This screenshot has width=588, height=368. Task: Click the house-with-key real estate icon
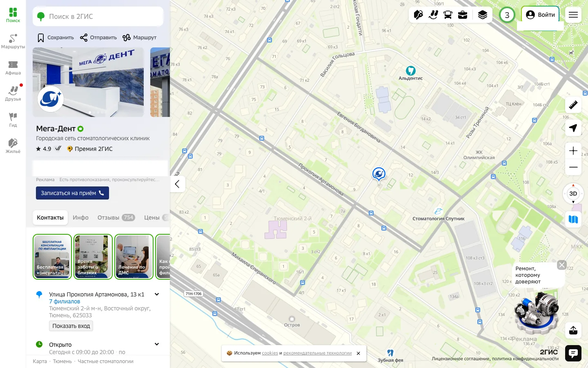[419, 15]
